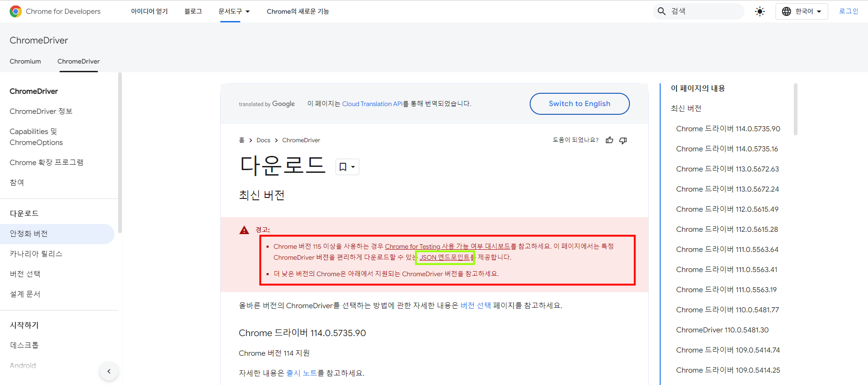This screenshot has height=385, width=868.
Task: Open the 문서도구 dropdown menu
Action: 234,11
